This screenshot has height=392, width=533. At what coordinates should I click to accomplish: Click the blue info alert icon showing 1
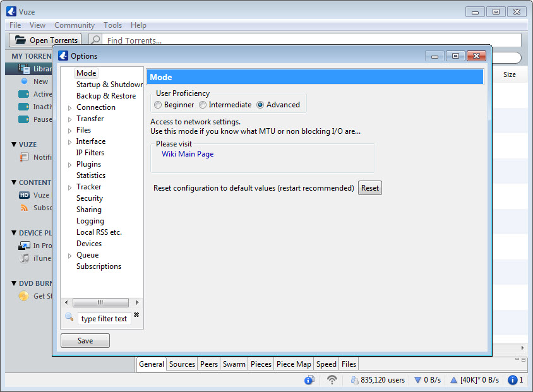pos(512,380)
